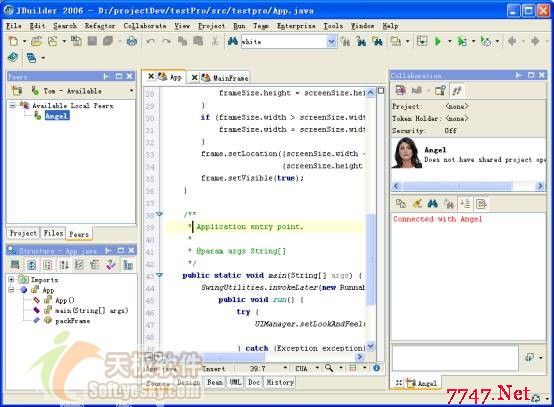Viewport: 554px width, 407px height.
Task: Close the App editor tab with X
Action: 151,76
